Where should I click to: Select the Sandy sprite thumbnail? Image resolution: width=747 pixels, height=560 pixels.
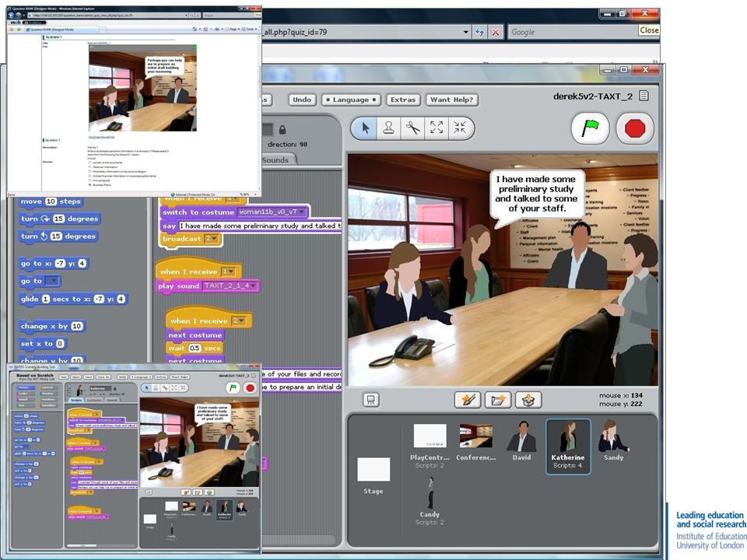pos(614,440)
